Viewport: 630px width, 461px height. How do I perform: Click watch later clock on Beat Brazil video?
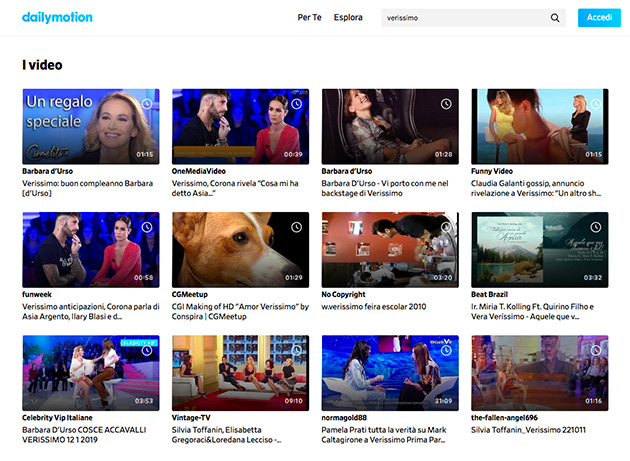[595, 227]
